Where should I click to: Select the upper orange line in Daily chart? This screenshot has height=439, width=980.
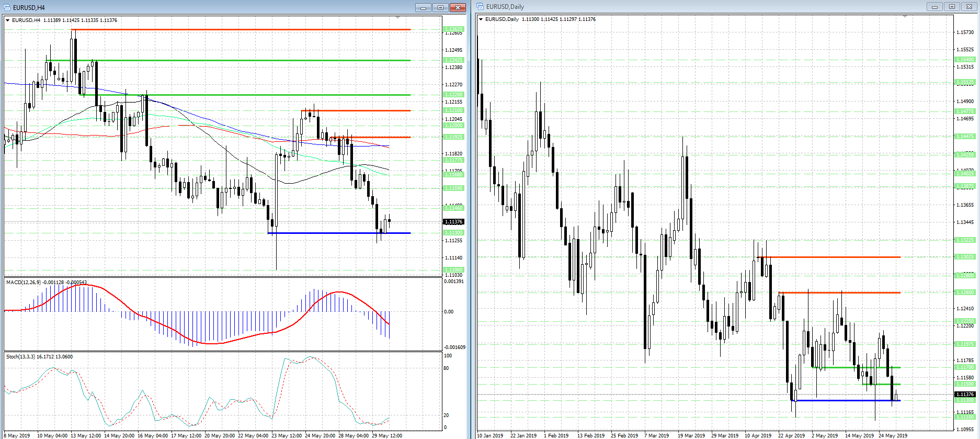point(829,257)
